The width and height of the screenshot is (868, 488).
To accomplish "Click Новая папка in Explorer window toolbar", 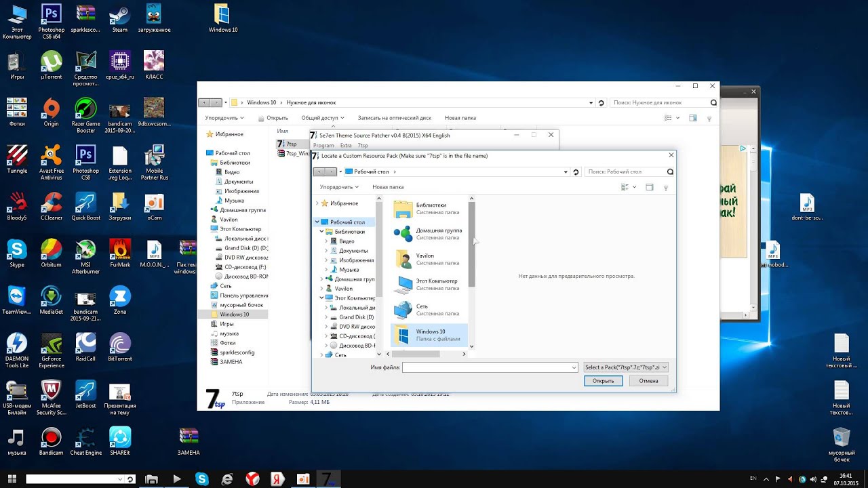I will [x=460, y=118].
